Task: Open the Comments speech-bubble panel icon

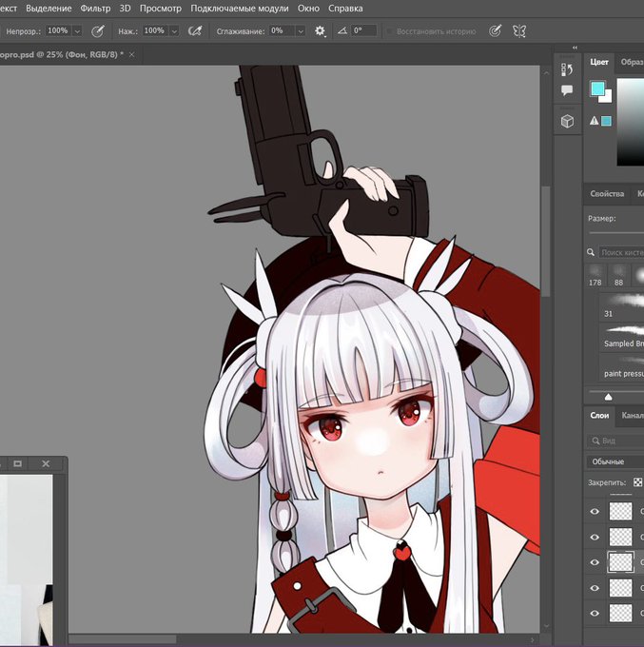Action: [x=567, y=90]
